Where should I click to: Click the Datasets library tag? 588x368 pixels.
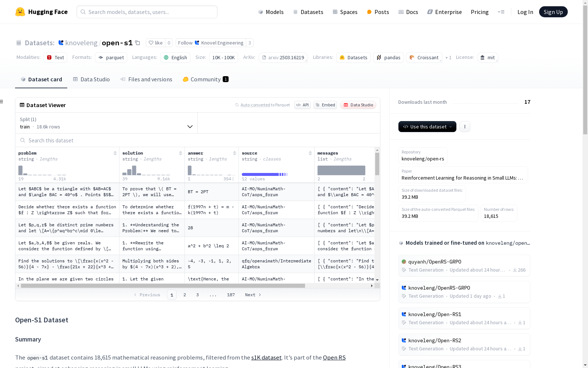tap(353, 57)
